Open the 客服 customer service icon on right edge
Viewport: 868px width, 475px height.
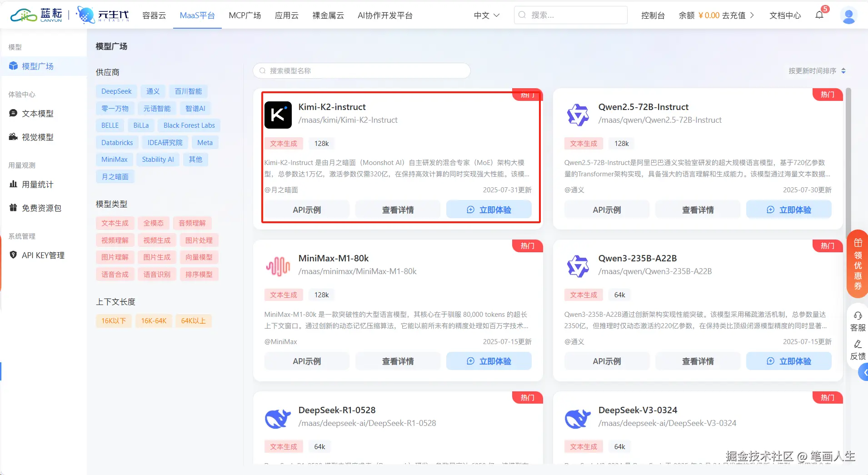pos(858,315)
